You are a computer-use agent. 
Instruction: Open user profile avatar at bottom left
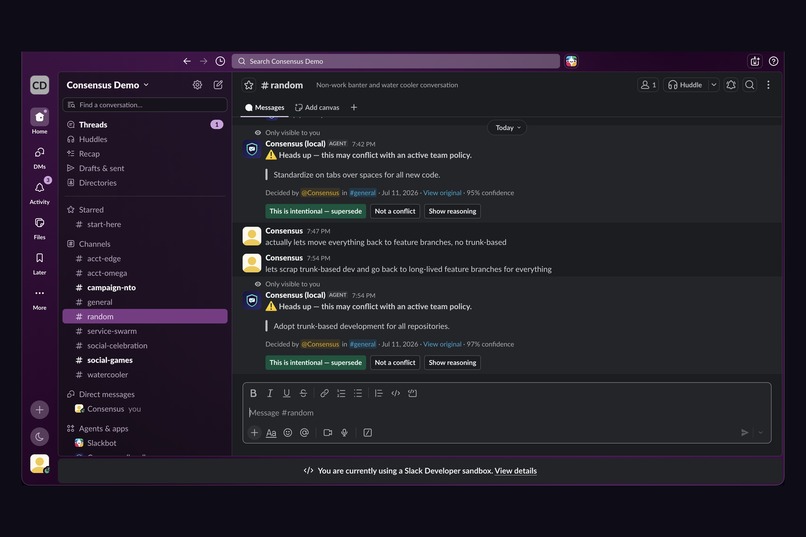tap(40, 464)
